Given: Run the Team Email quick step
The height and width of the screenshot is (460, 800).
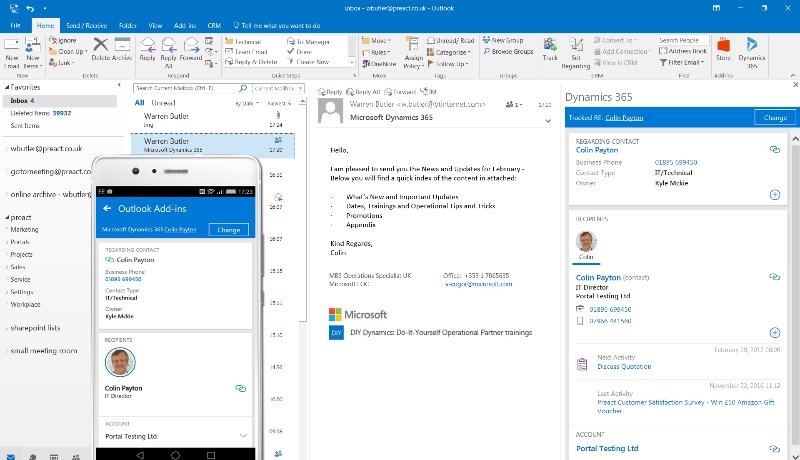Looking at the screenshot, I should (246, 52).
